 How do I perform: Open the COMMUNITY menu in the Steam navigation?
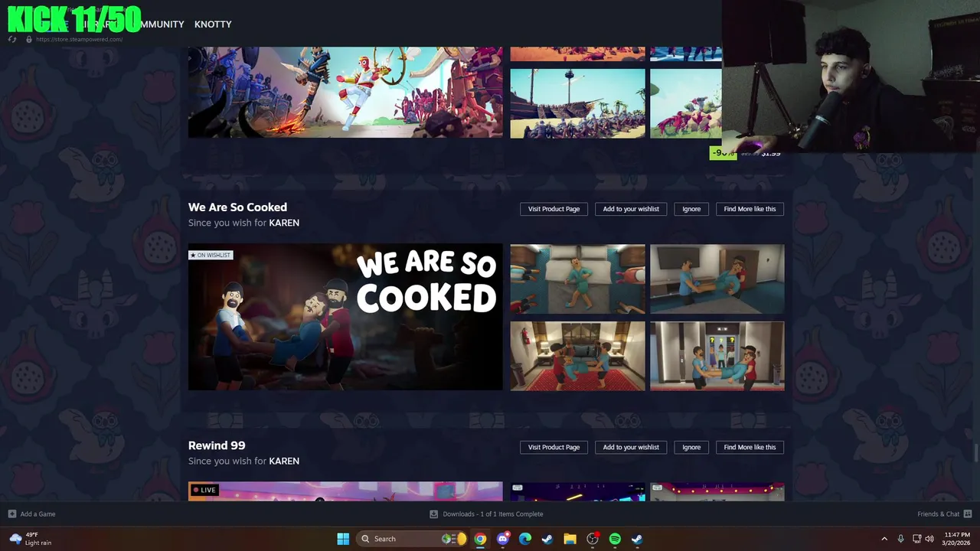tap(158, 24)
